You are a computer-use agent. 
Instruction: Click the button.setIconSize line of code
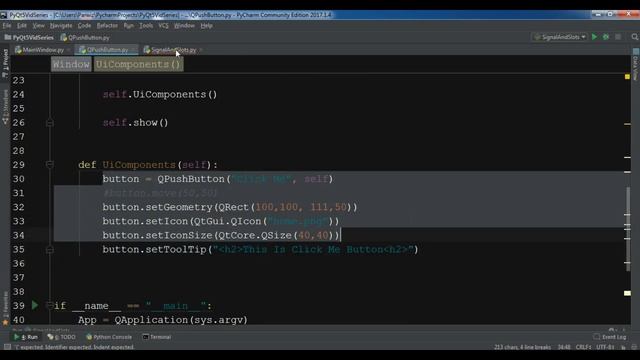pos(221,235)
